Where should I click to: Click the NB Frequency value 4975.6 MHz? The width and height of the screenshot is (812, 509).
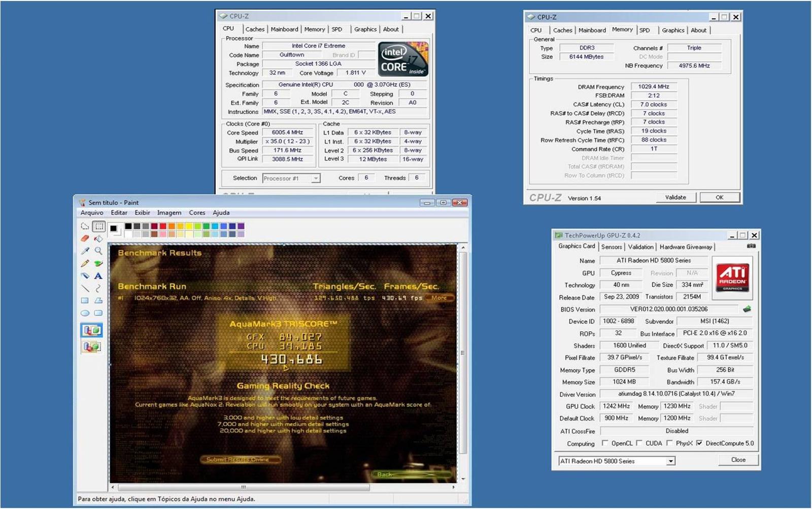(694, 66)
